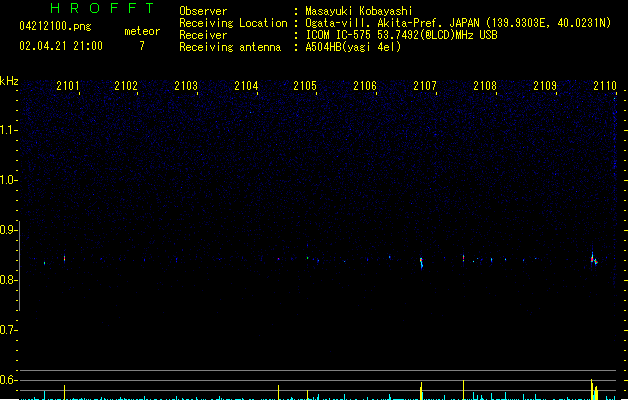Click the 'meteor' count label
The image size is (629, 400).
[x=142, y=31]
